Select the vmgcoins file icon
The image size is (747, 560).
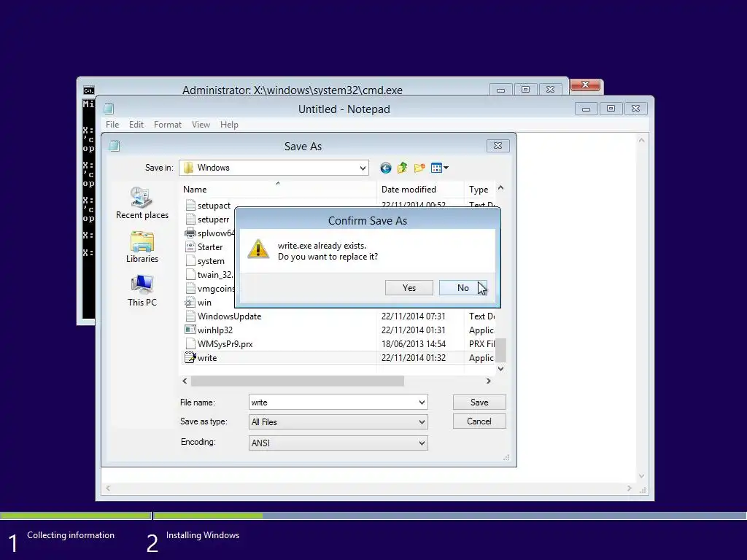[x=190, y=289]
